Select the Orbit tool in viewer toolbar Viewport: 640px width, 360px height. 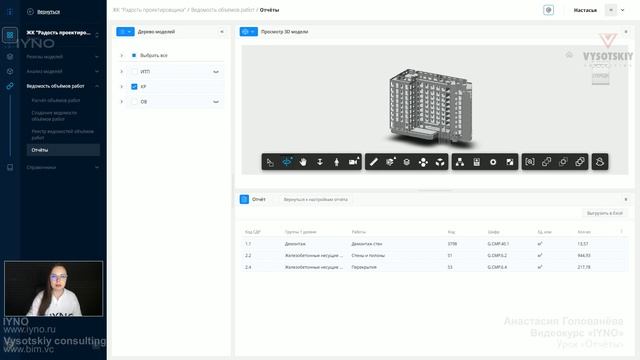pyautogui.click(x=287, y=162)
